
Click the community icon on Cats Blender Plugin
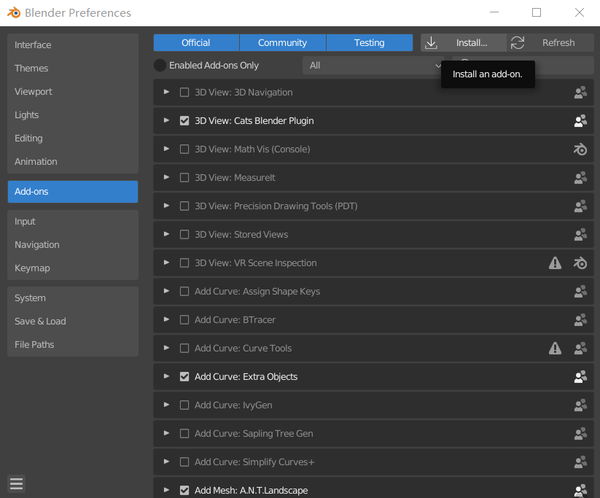click(580, 121)
